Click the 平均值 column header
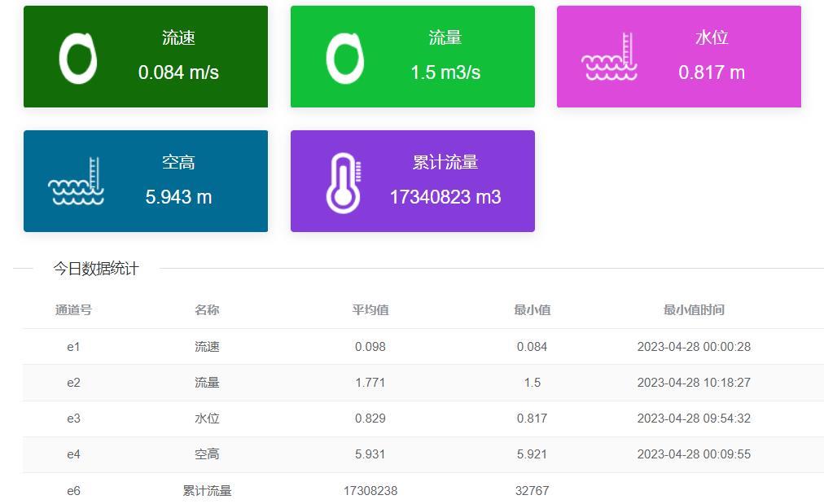The image size is (824, 504). 370,310
